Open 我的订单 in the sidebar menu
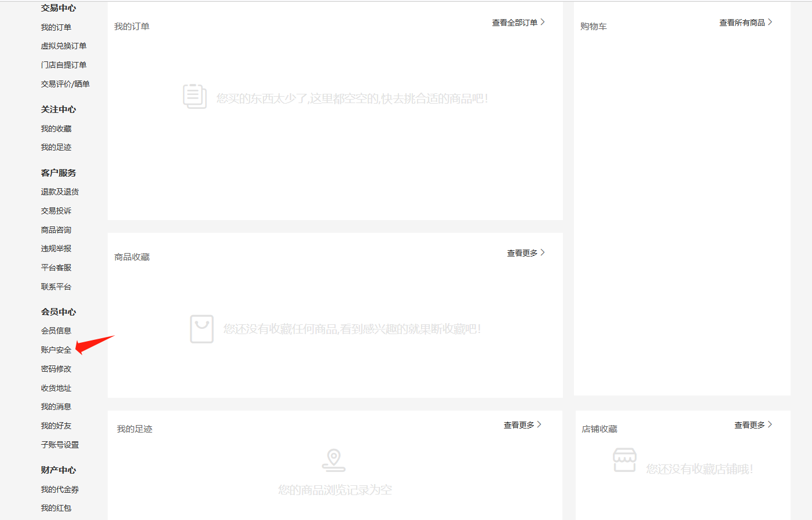This screenshot has width=812, height=520. 56,27
